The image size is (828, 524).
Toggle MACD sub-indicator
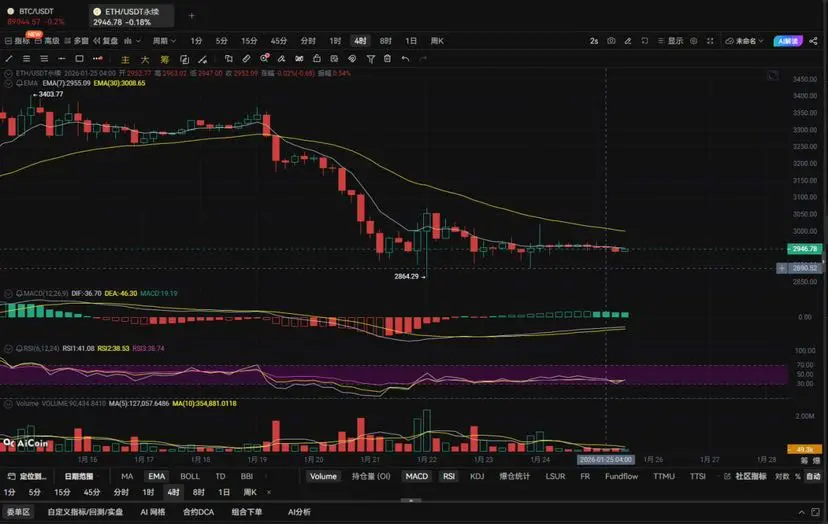pos(417,476)
